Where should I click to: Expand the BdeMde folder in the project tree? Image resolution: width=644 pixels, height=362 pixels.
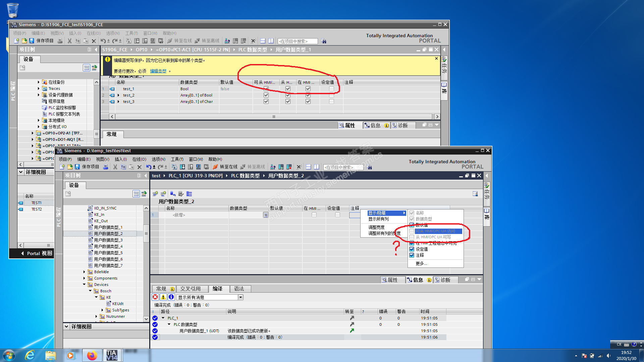click(84, 272)
